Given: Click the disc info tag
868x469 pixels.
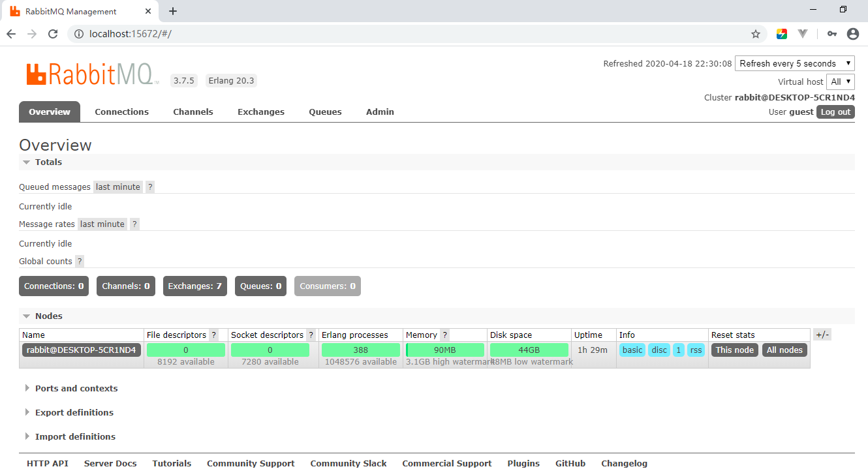Looking at the screenshot, I should tap(660, 350).
